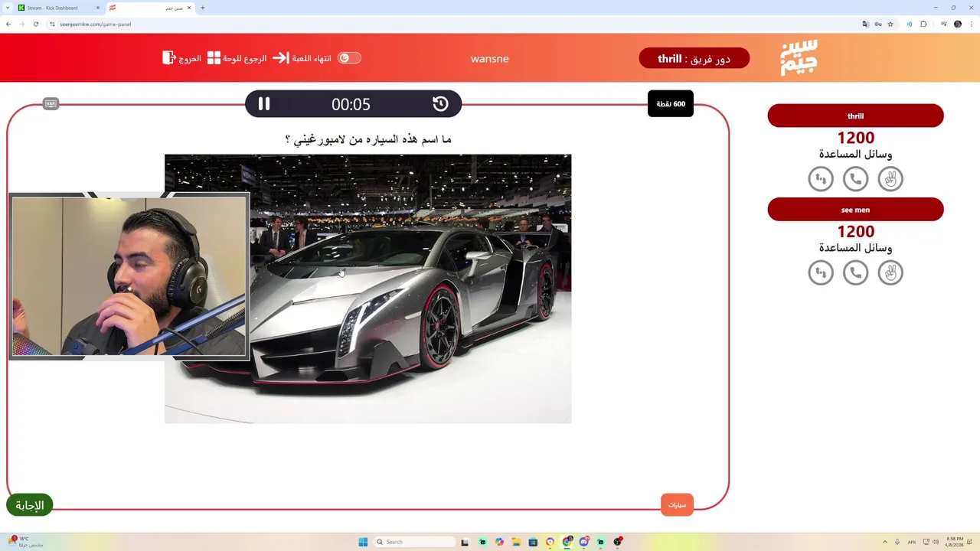Click the دور فريق thrill turn indicator
Screen dimensions: 980x551
(694, 59)
